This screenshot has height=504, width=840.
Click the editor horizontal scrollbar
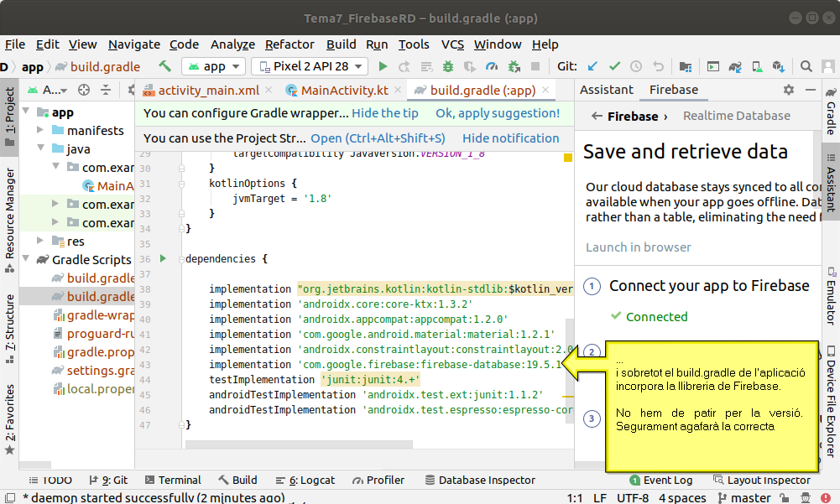(299, 444)
